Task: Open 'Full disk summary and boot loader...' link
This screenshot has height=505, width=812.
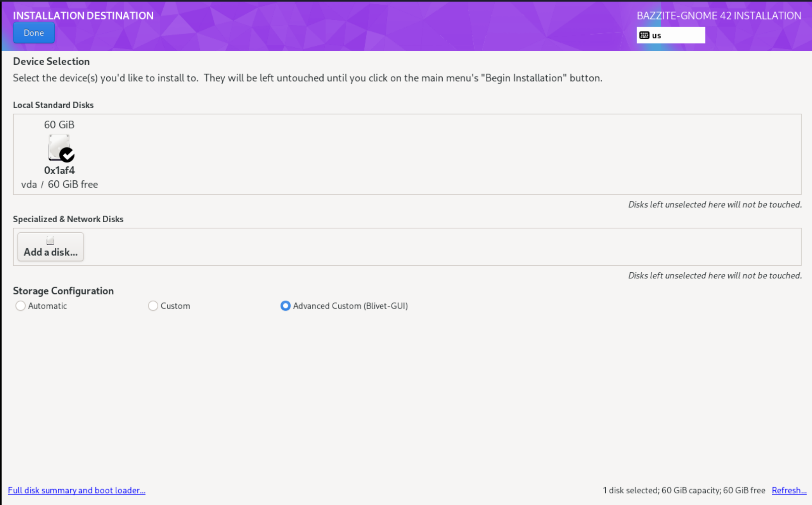Action: 77,490
